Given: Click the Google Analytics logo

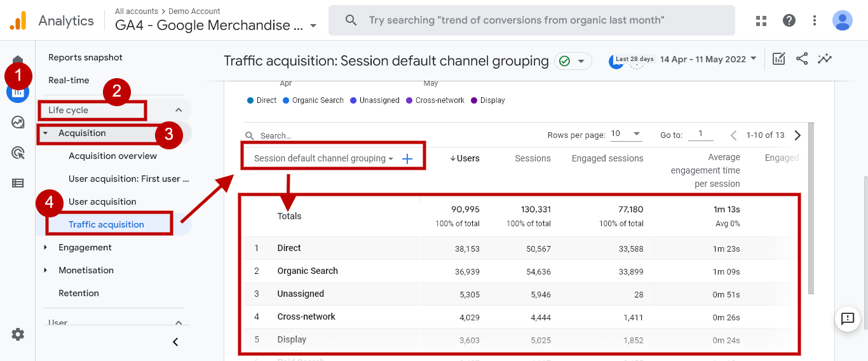Looking at the screenshot, I should (18, 21).
